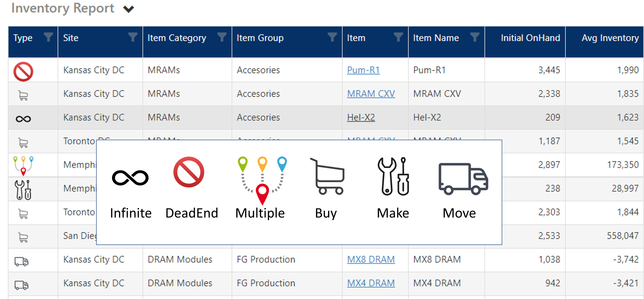Click the DeadEnd icon in legend
This screenshot has height=299, width=644.
click(189, 172)
